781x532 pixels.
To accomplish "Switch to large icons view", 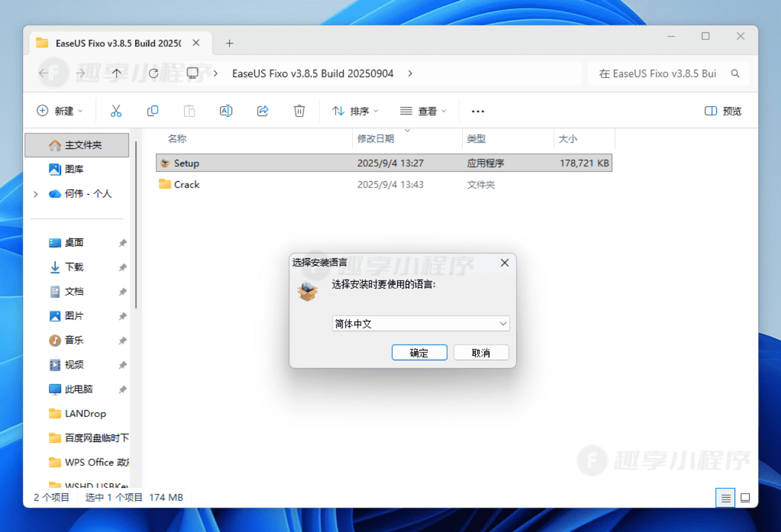I will coord(746,498).
